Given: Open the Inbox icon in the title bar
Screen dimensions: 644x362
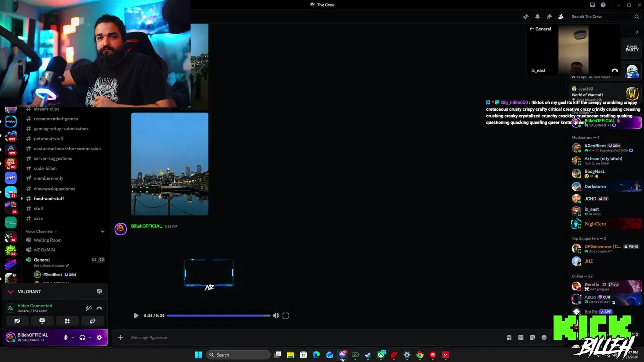Looking at the screenshot, I should pos(592,5).
